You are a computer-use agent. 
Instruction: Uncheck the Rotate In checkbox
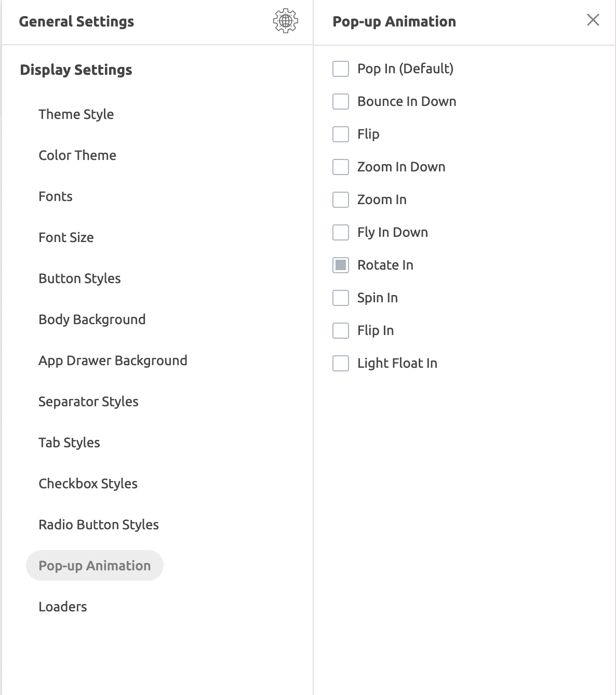(341, 265)
